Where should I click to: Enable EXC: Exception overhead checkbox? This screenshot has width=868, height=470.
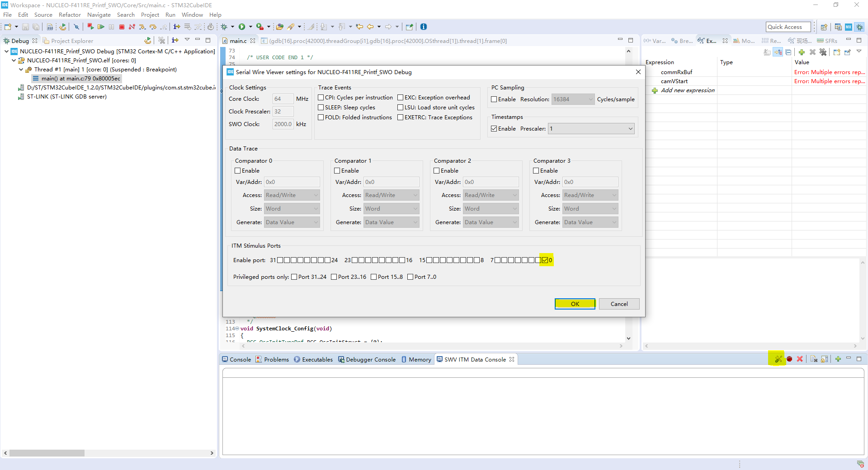tap(401, 98)
